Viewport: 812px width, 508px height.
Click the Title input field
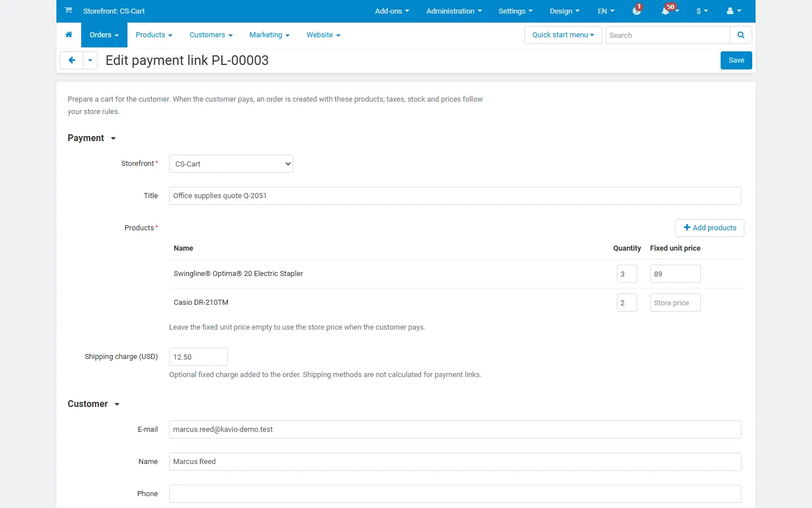tap(455, 196)
